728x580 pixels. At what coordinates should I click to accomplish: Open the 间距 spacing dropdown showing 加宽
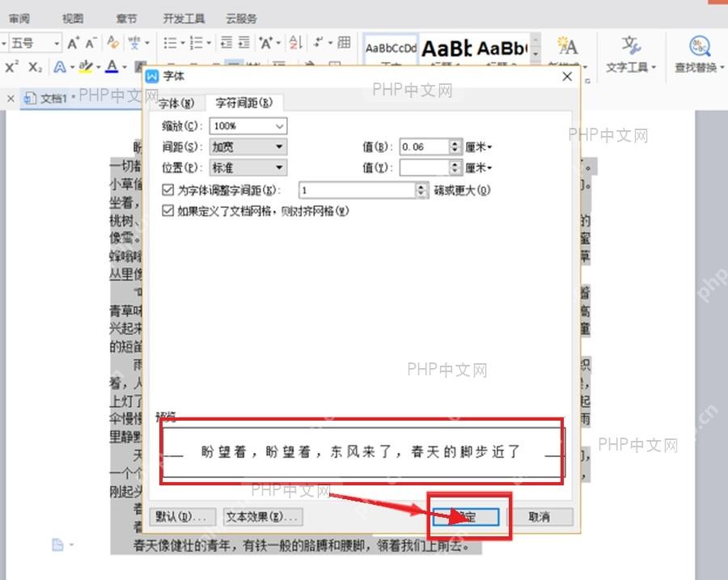[248, 146]
